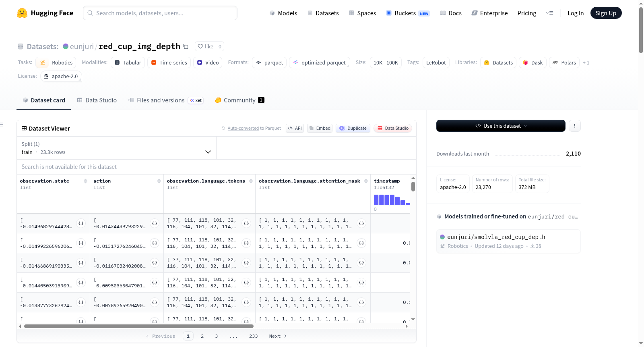The width and height of the screenshot is (644, 347).
Task: Expand state cell starting -0.01466869190335
Action: pos(81,263)
